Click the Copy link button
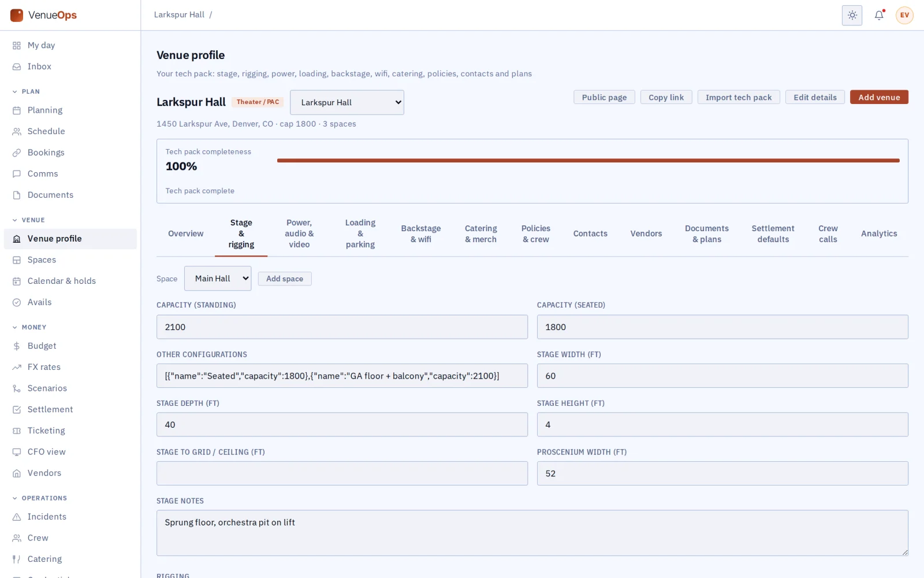This screenshot has width=924, height=578. pyautogui.click(x=666, y=97)
